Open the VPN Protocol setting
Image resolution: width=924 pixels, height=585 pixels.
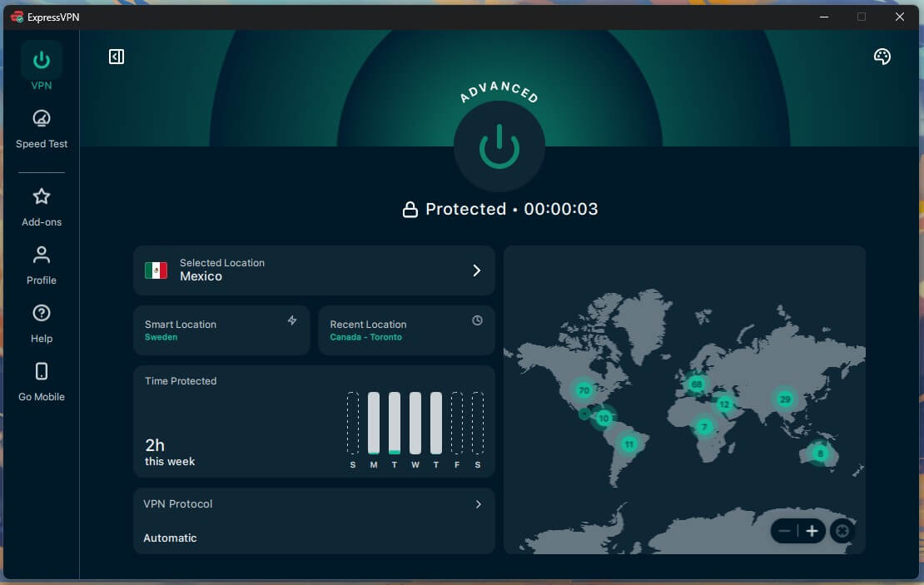pos(314,521)
